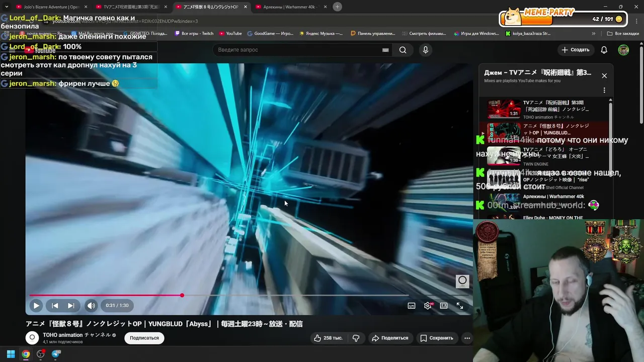Select the active アニメ 怪獣8号 browser tab

(211, 7)
